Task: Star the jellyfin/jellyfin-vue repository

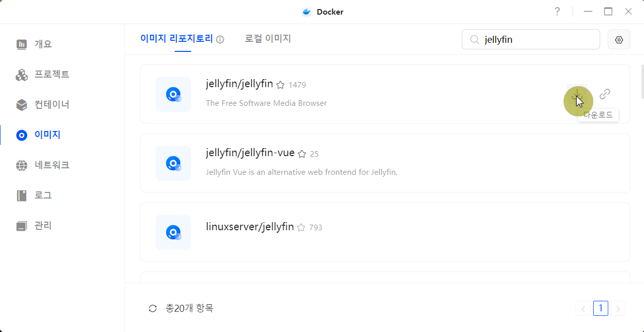Action: (x=302, y=154)
